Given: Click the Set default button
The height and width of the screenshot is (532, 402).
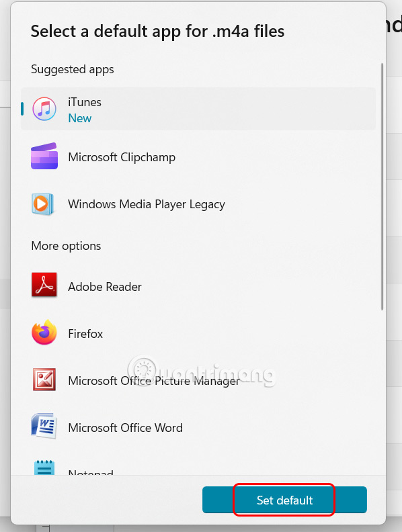Looking at the screenshot, I should 284,500.
